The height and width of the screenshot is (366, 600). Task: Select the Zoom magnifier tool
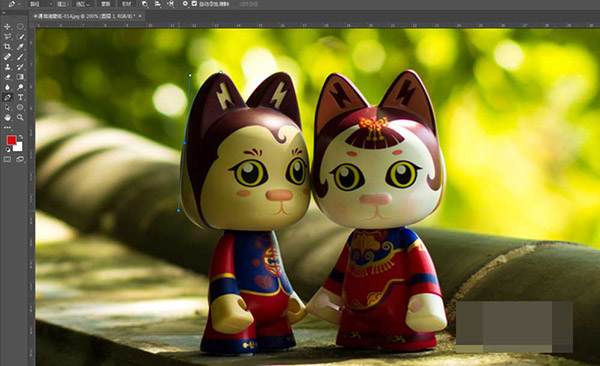coord(20,118)
